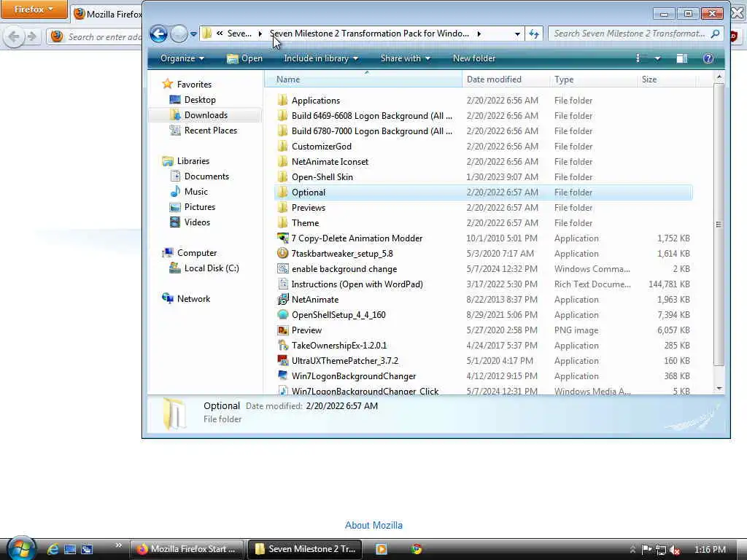Select the 7taskbartweaker_setup_5.8 icon

[282, 253]
